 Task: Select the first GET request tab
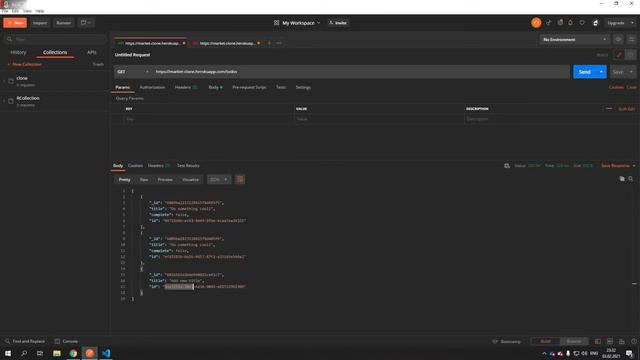151,43
